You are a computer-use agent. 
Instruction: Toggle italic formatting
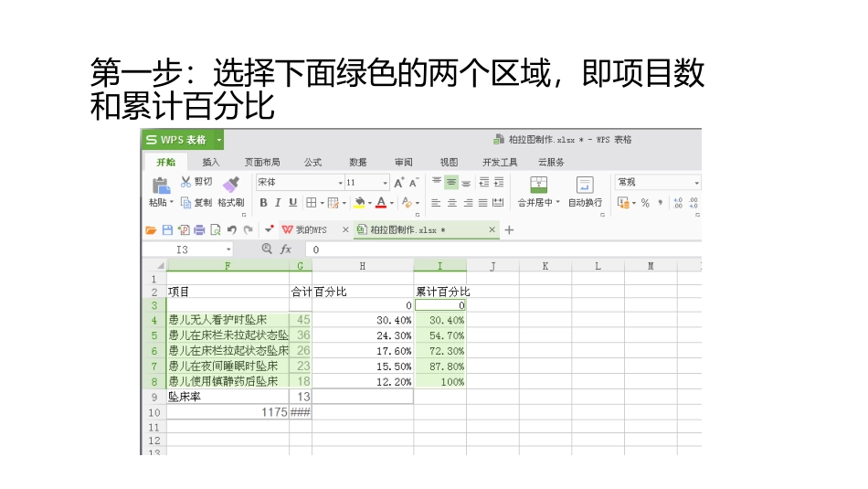(x=278, y=203)
